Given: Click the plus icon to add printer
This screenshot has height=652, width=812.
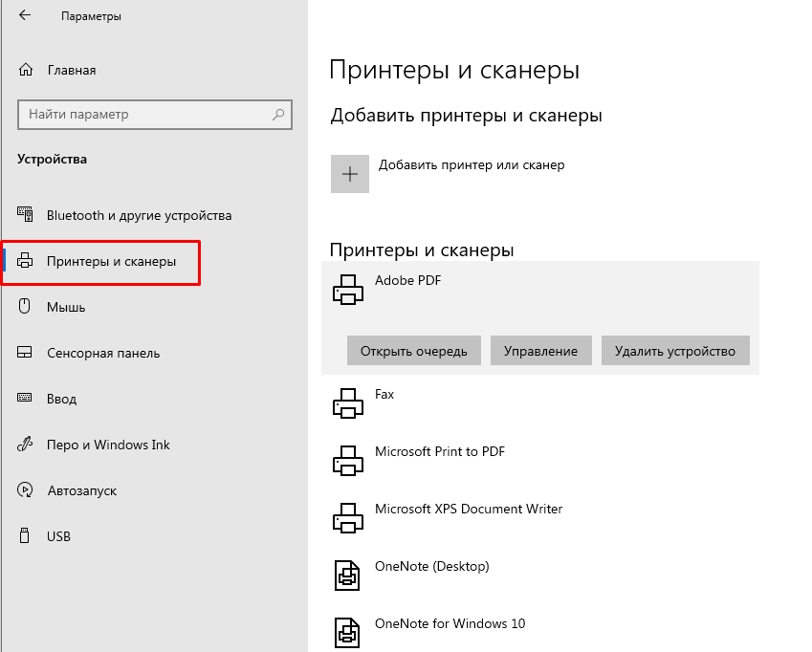Looking at the screenshot, I should pyautogui.click(x=350, y=174).
